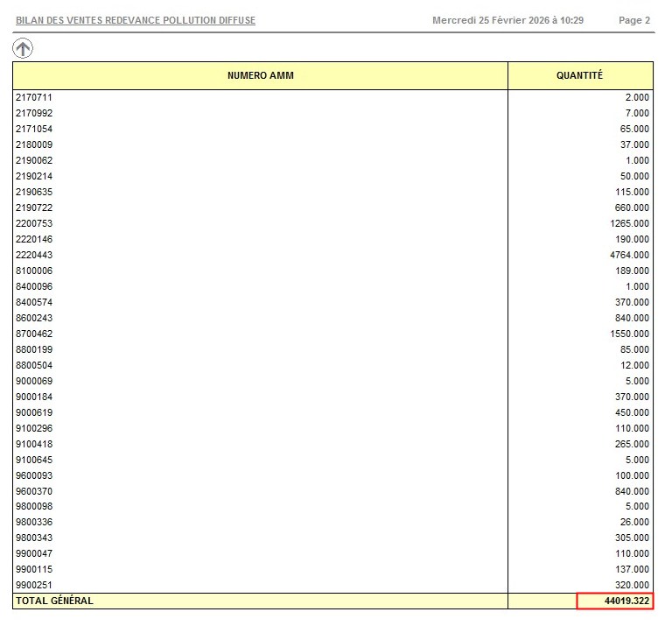
Task: Click the QUANTITÉ column header
Action: point(579,76)
